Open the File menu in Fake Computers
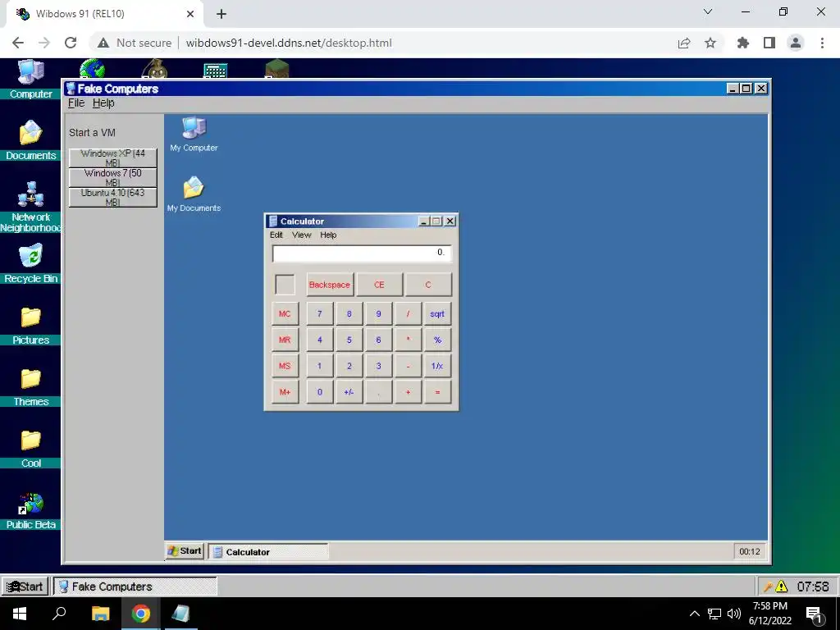Image resolution: width=840 pixels, height=630 pixels. [76, 103]
